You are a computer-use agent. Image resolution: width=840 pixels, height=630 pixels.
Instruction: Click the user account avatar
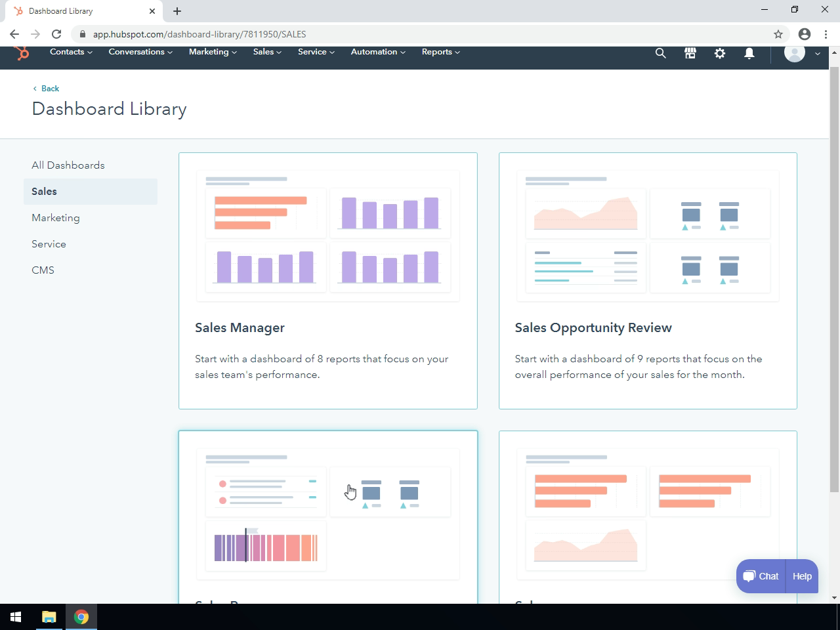(795, 53)
